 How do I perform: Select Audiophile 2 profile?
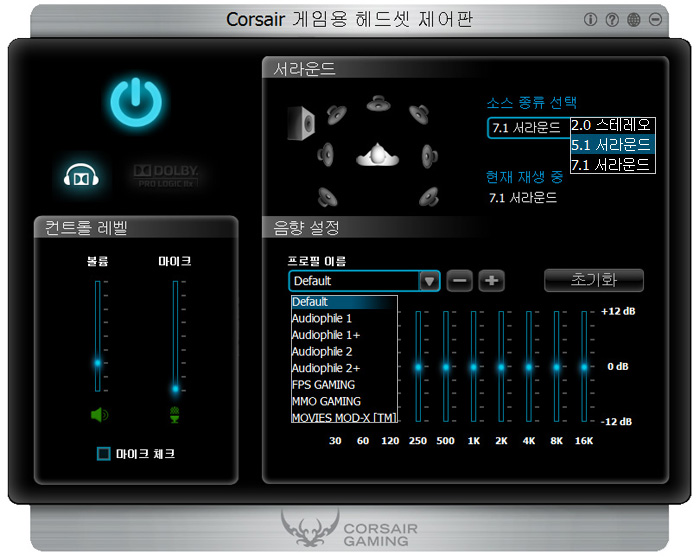tap(344, 351)
